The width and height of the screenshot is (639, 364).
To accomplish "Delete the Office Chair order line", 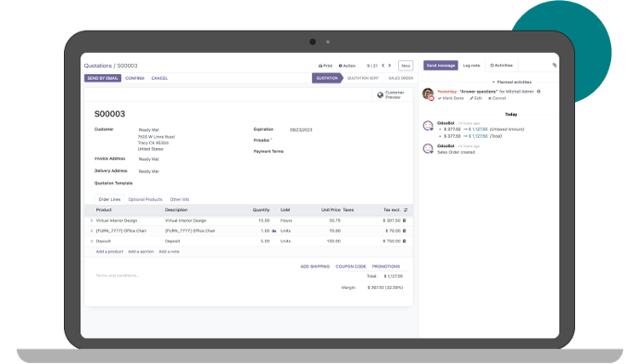I will click(405, 231).
